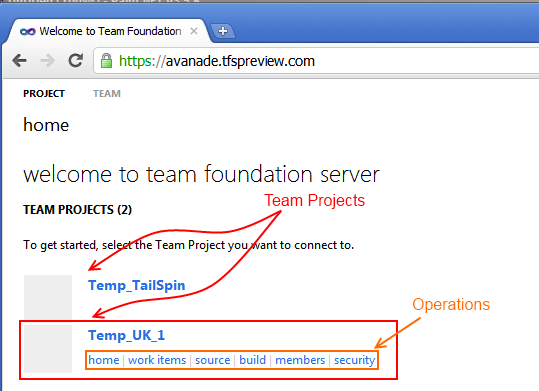Open the Temp_TailSpin team project
Image resolution: width=539 pixels, height=391 pixels.
[136, 285]
